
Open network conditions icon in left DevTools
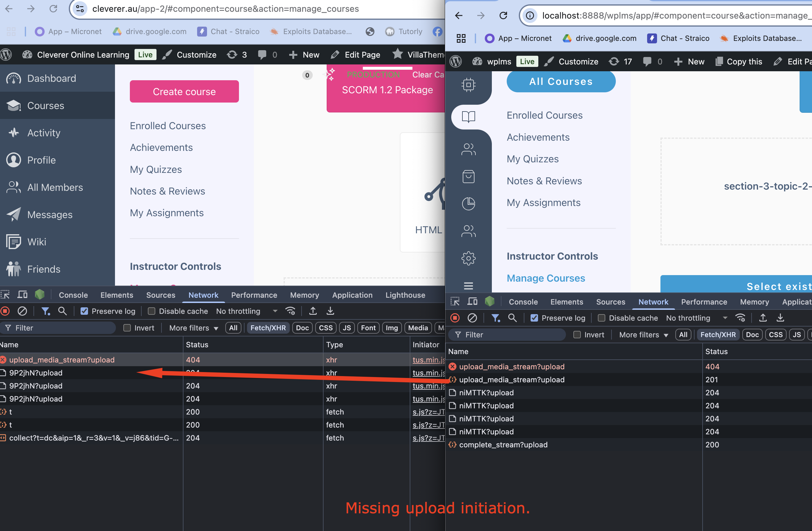coord(290,311)
